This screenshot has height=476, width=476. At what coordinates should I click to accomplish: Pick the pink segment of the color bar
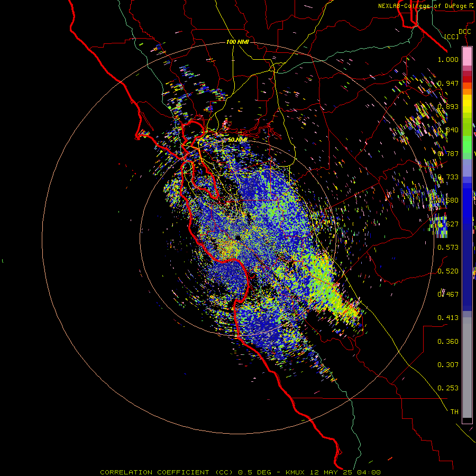[467, 57]
